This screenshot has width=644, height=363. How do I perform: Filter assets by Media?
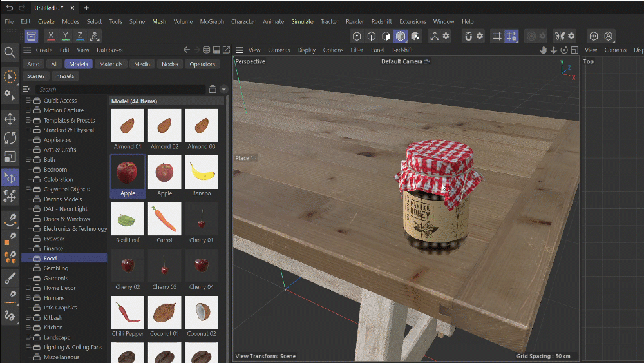(x=142, y=64)
